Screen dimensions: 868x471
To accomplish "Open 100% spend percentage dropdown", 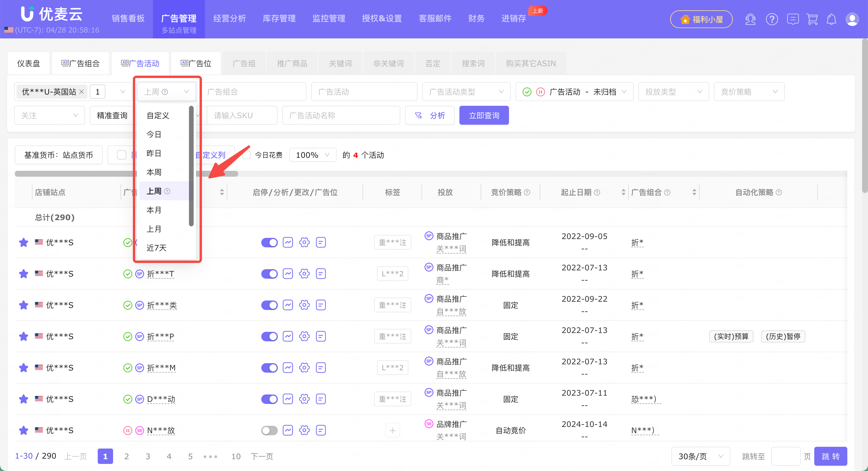I will coord(312,155).
